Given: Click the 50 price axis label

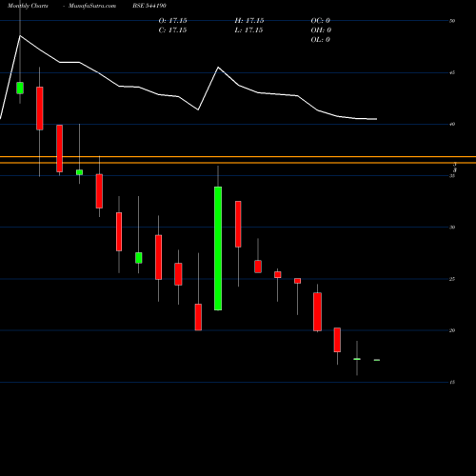Looking at the screenshot, I should [x=452, y=21].
